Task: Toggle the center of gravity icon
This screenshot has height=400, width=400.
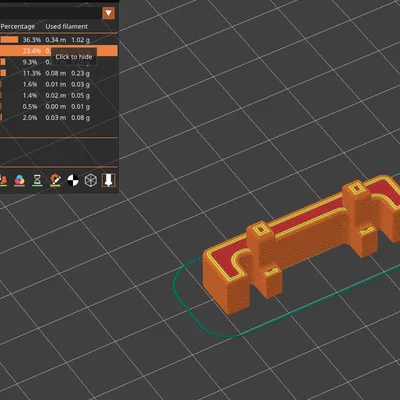Action: pos(73,180)
